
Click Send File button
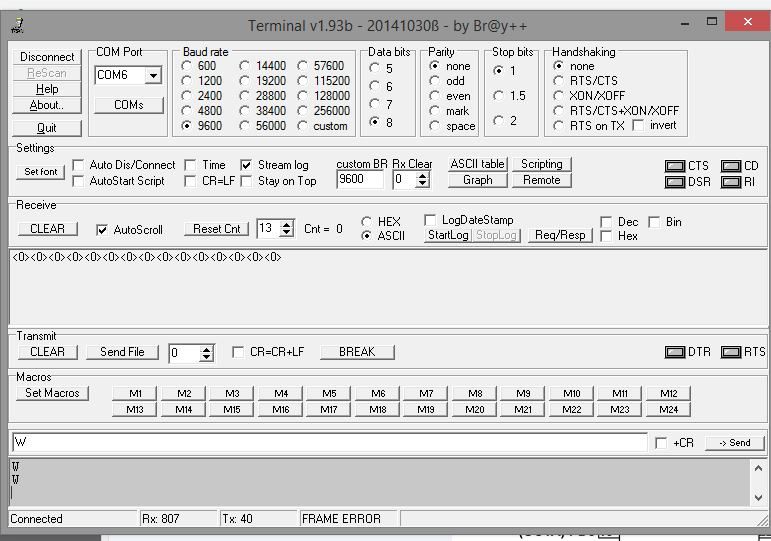click(x=122, y=352)
